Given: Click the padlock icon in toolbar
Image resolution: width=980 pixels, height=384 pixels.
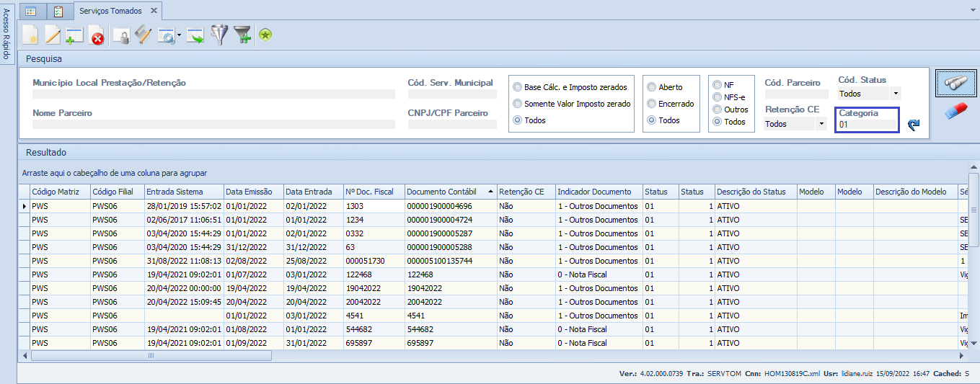Looking at the screenshot, I should (122, 35).
